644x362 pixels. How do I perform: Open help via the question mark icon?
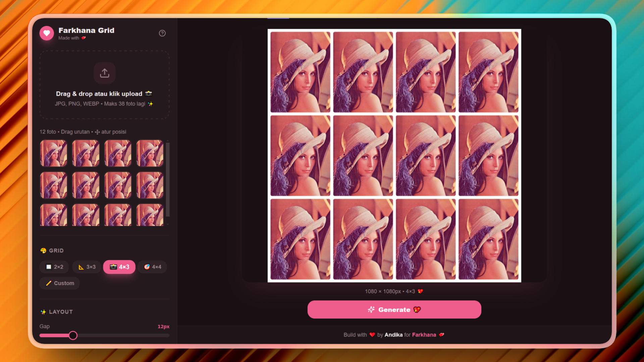click(162, 33)
